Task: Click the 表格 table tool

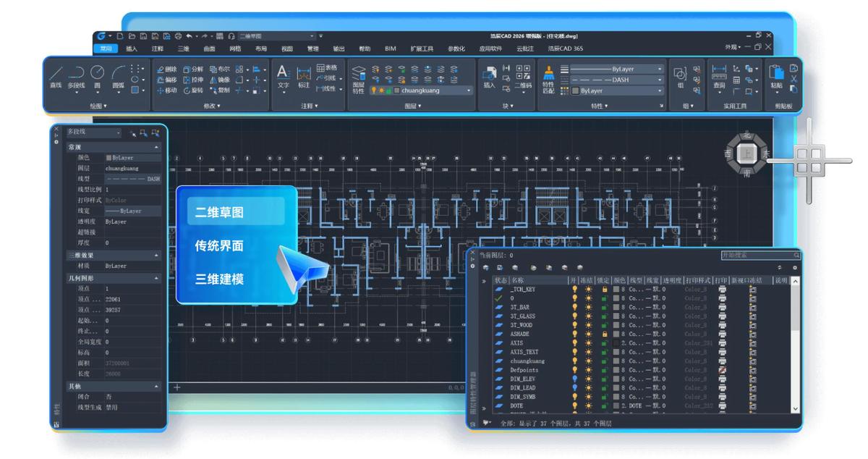Action: [x=327, y=67]
